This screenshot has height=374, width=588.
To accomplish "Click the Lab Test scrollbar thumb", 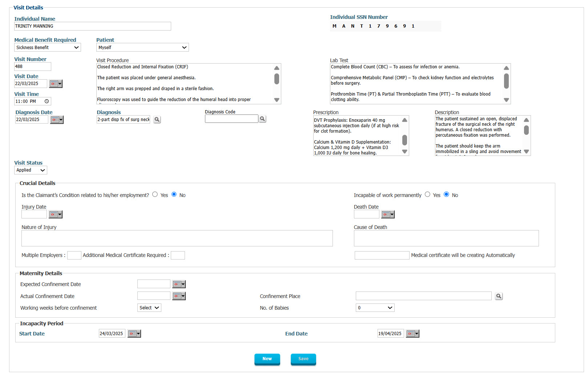I will point(507,81).
